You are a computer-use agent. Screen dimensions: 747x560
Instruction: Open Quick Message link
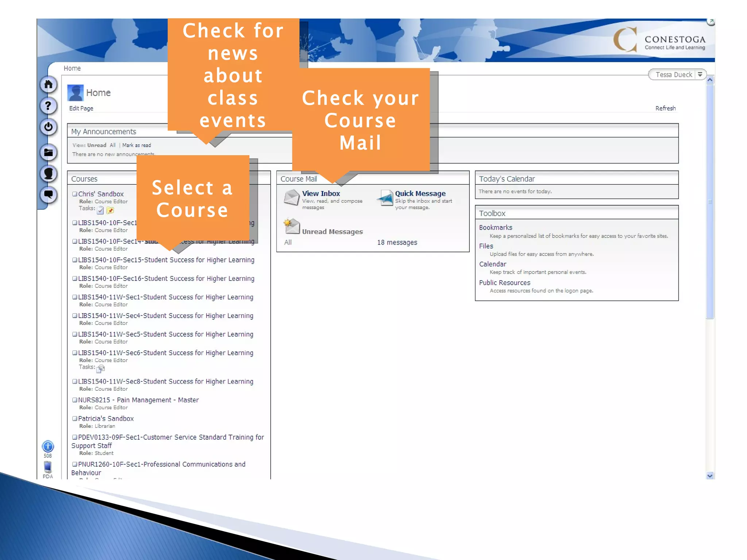[x=420, y=194]
